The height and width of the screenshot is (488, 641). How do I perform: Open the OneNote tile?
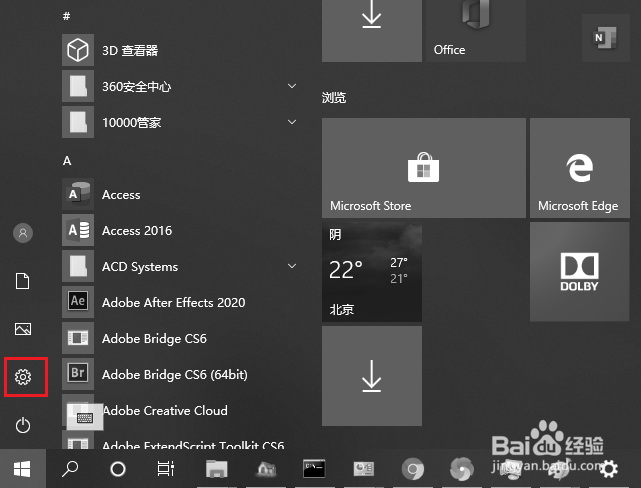605,38
